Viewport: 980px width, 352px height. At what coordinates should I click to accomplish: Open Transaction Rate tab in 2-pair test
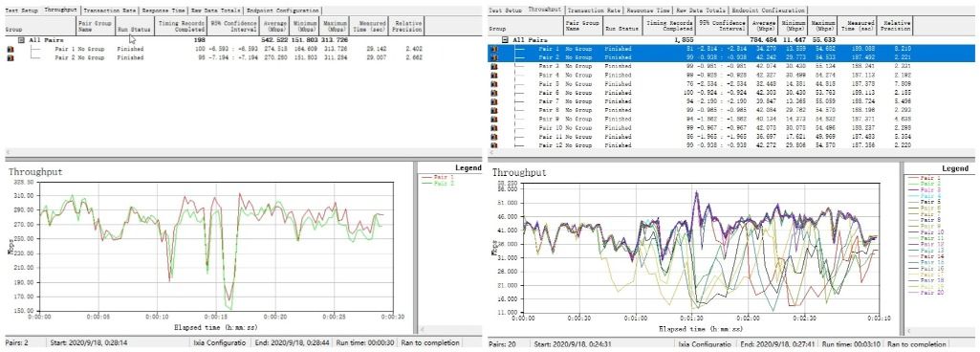tap(110, 11)
